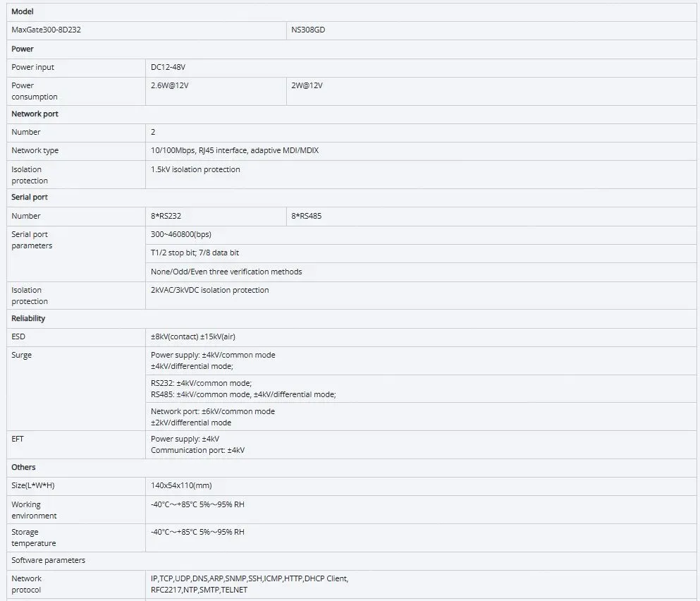Click the Software parameters header row
700x601 pixels.
pos(48,560)
